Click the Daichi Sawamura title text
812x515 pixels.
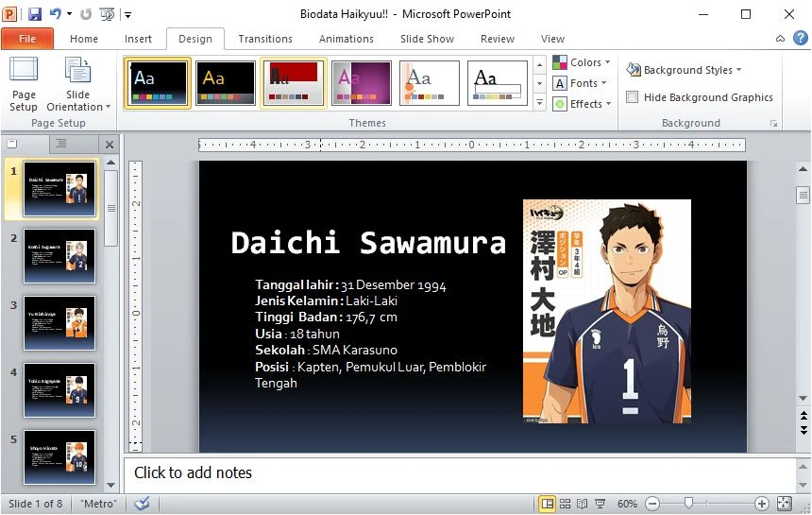coord(368,243)
